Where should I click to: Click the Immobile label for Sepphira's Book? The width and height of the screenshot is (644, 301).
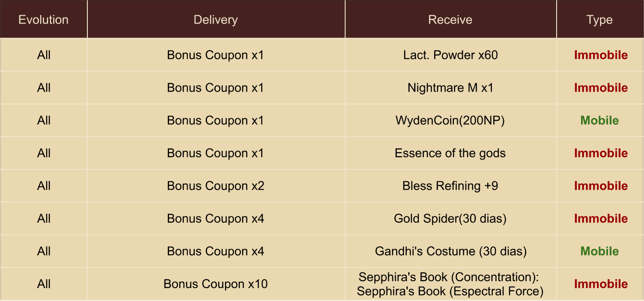pos(601,284)
